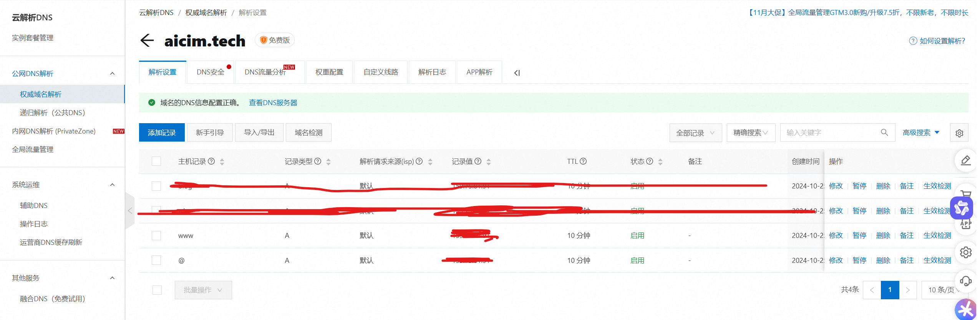
Task: Go to next page arrow
Action: (x=908, y=290)
